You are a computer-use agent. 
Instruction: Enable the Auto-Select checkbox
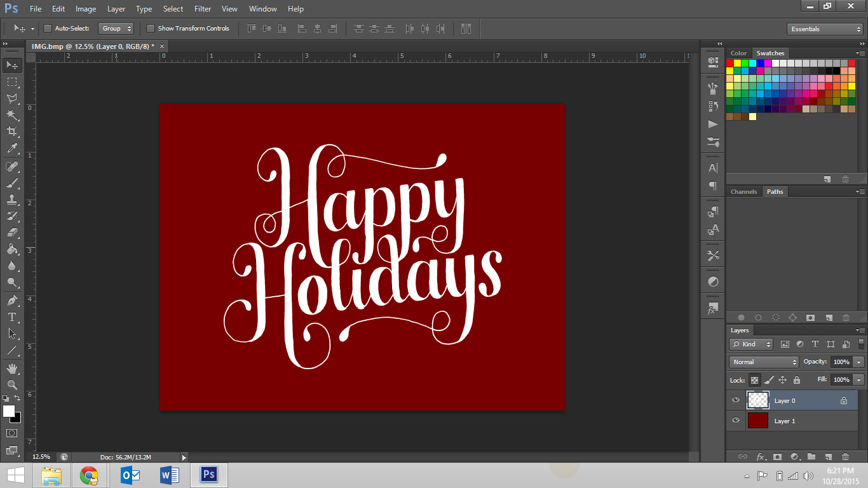point(48,29)
